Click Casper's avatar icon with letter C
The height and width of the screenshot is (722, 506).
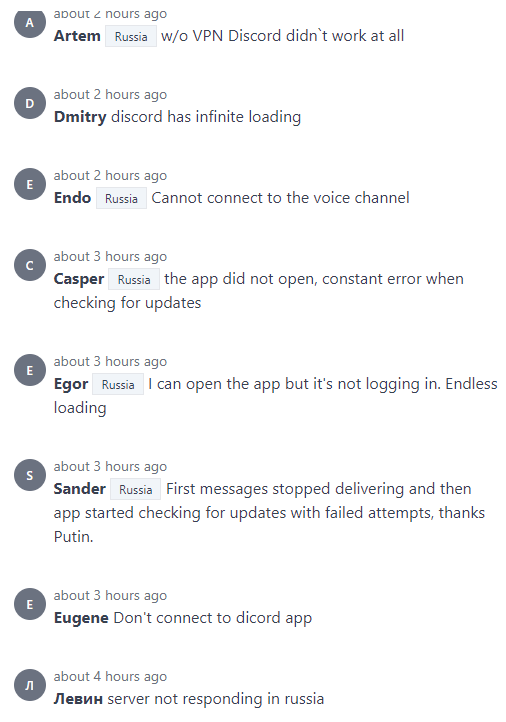point(30,265)
